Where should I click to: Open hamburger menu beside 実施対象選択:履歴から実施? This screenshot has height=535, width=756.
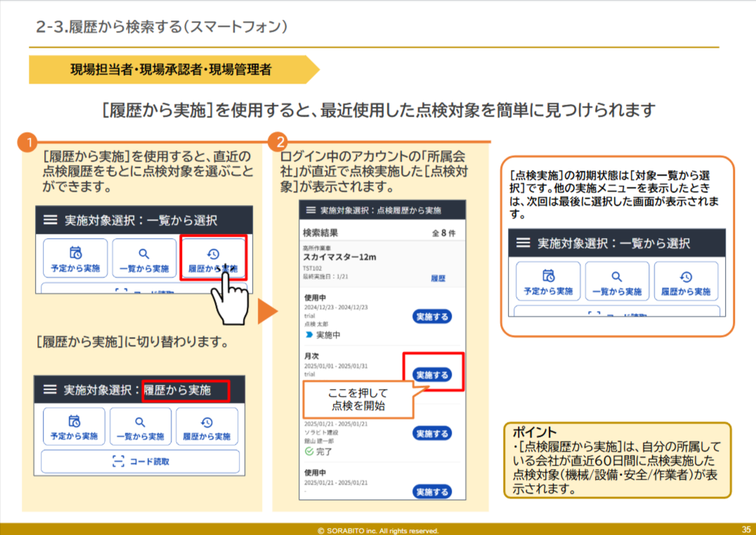coord(50,389)
